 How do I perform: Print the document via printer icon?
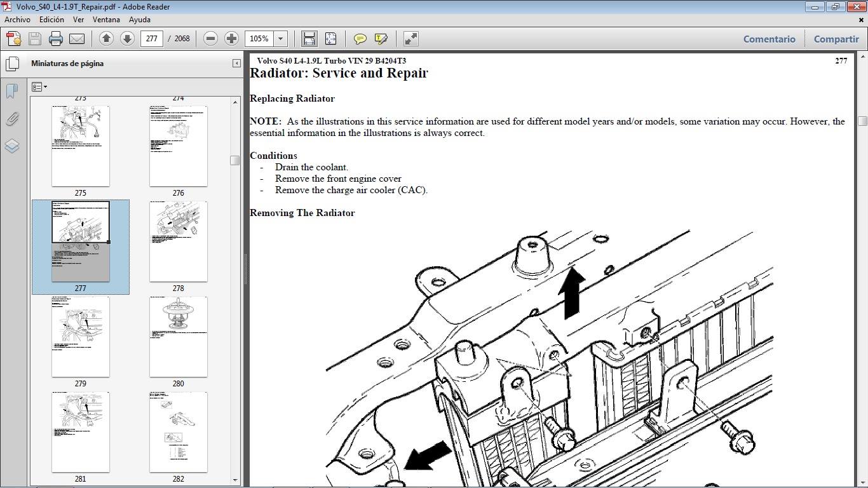[x=56, y=39]
